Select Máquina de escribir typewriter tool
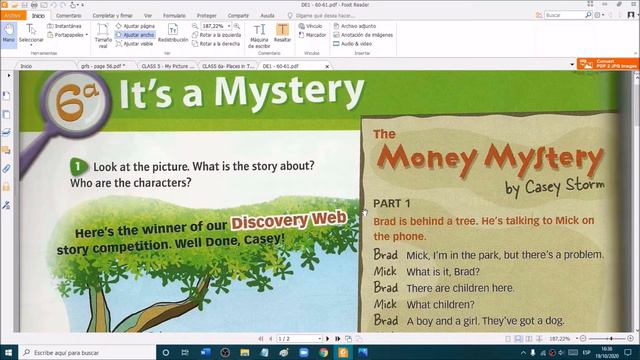The image size is (640, 360). coord(259,36)
